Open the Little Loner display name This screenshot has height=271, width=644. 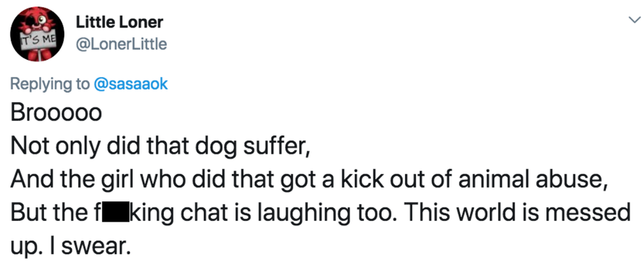[x=120, y=22]
